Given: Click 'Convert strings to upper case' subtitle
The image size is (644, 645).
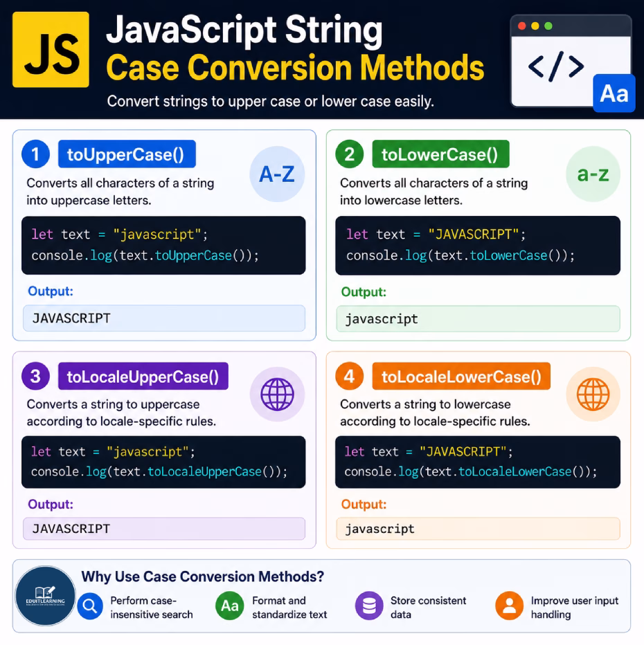Looking at the screenshot, I should pos(270,101).
